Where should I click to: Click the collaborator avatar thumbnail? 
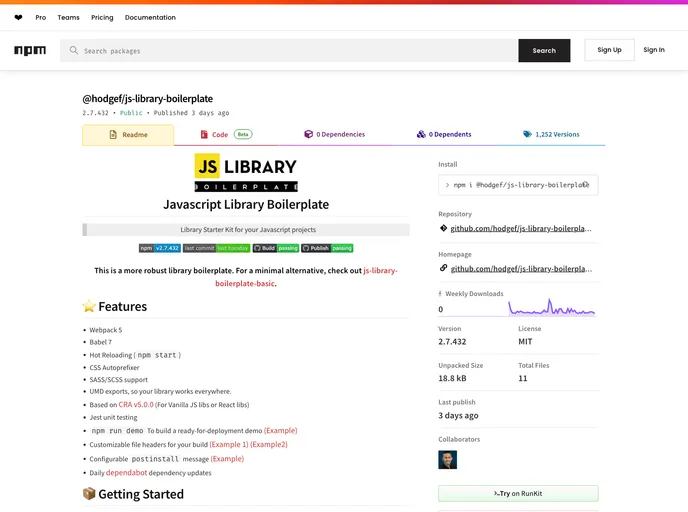point(447,460)
